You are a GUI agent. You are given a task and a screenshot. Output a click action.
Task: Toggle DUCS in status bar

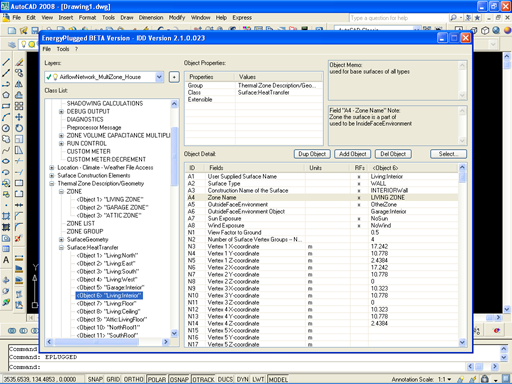pyautogui.click(x=225, y=379)
